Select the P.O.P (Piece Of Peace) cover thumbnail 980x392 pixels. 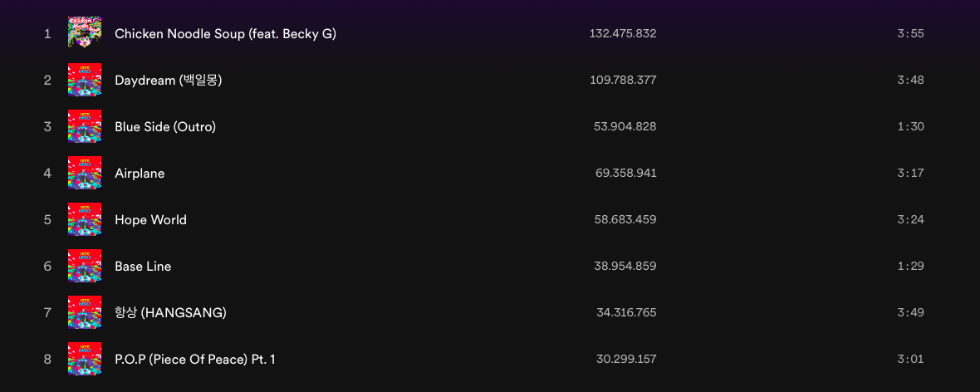pos(85,359)
